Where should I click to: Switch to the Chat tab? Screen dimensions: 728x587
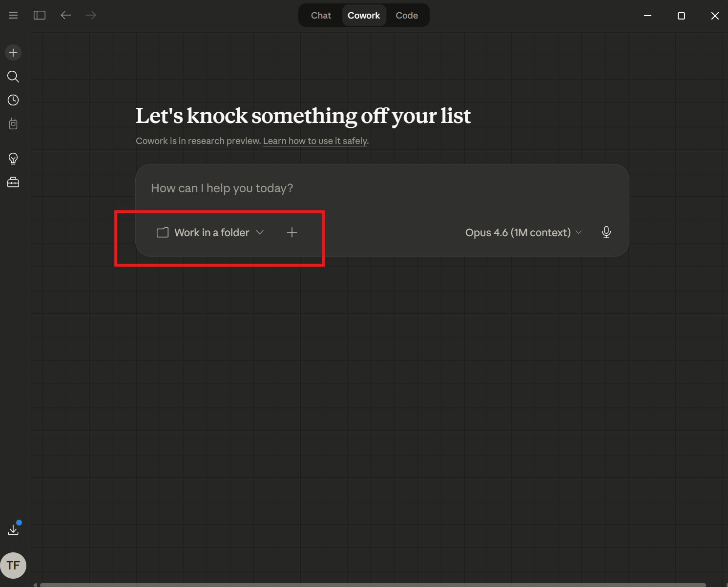pos(321,15)
